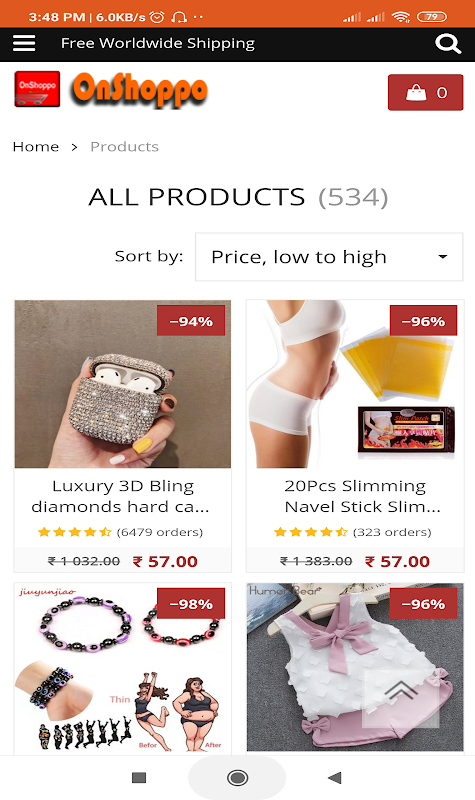Tap Android home circle button
This screenshot has width=475, height=800.
click(x=237, y=778)
